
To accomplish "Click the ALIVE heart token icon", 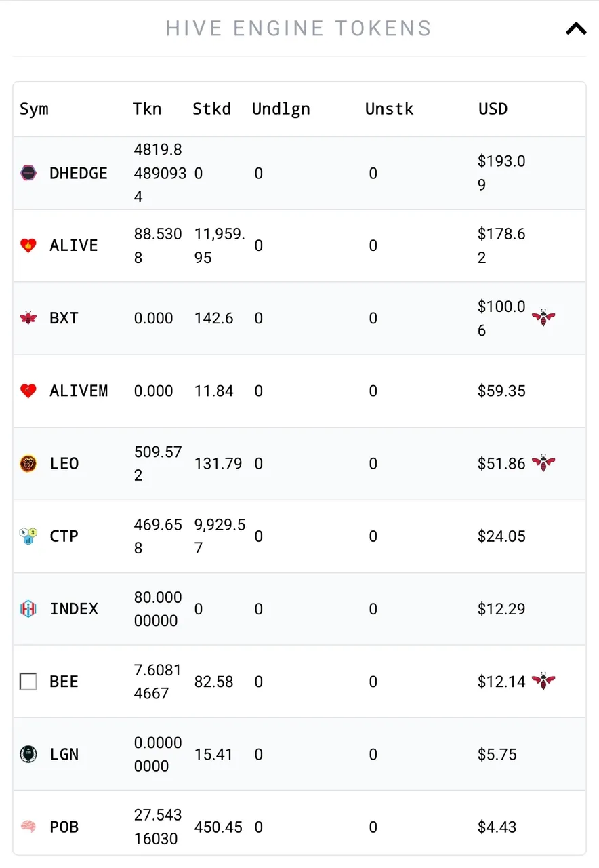I will (28, 245).
